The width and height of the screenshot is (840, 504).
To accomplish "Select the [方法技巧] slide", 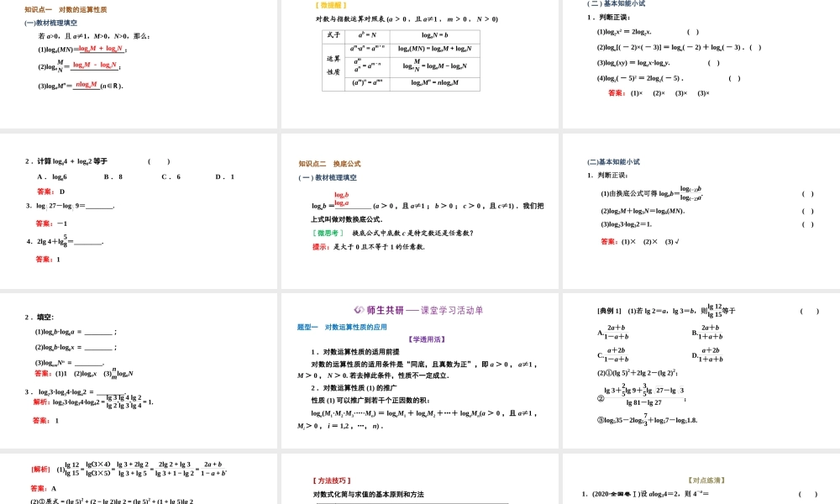I will tap(420, 479).
